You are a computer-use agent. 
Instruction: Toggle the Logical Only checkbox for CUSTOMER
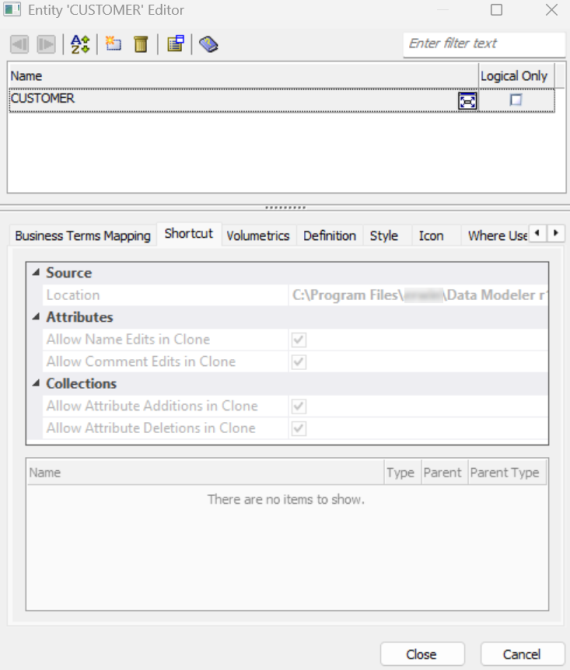516,100
